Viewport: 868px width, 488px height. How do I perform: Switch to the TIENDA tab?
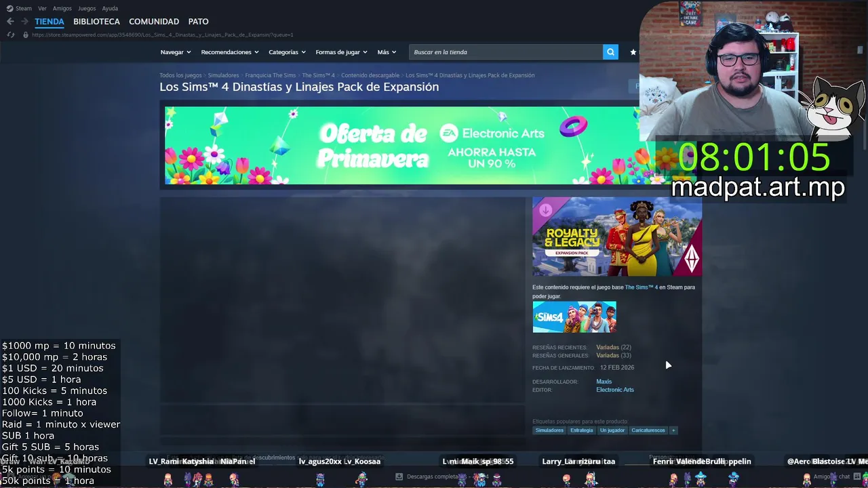50,22
